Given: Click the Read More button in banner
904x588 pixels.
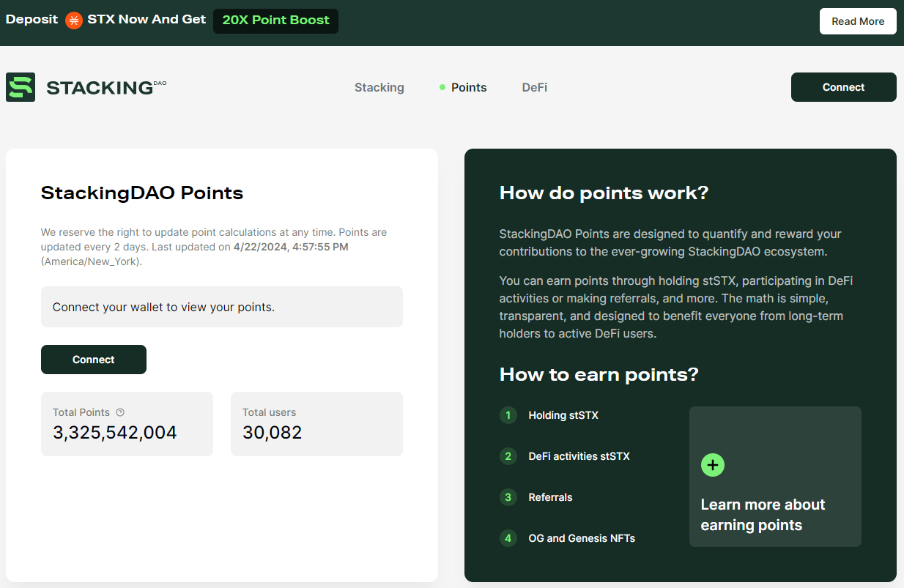Looking at the screenshot, I should pyautogui.click(x=858, y=21).
